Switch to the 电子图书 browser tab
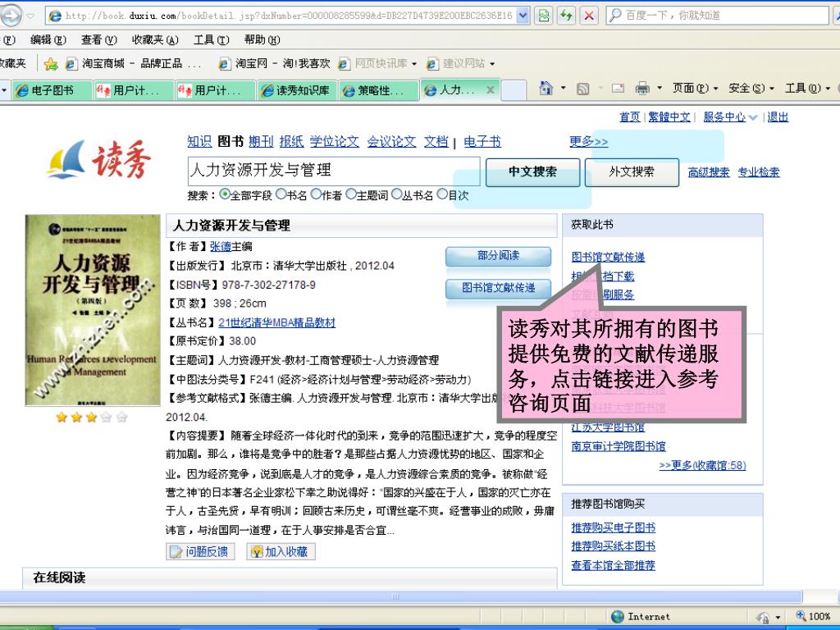The image size is (840, 630). (x=52, y=90)
